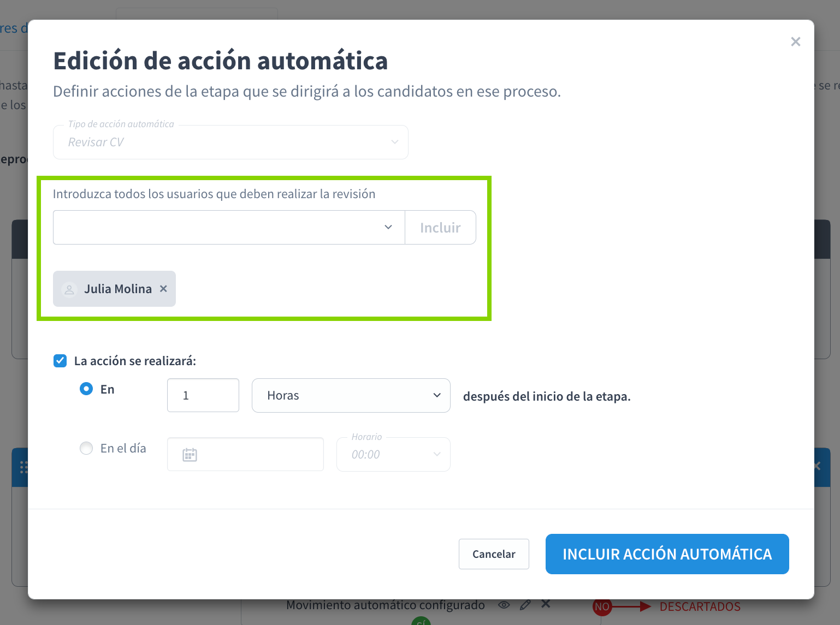Click the X icon to delete the movimiento automático
The width and height of the screenshot is (840, 625).
(546, 604)
